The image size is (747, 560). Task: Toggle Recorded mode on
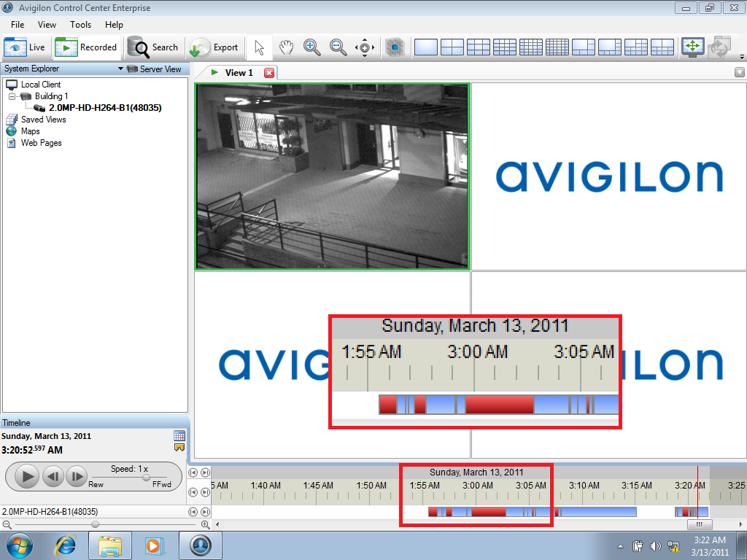[87, 47]
